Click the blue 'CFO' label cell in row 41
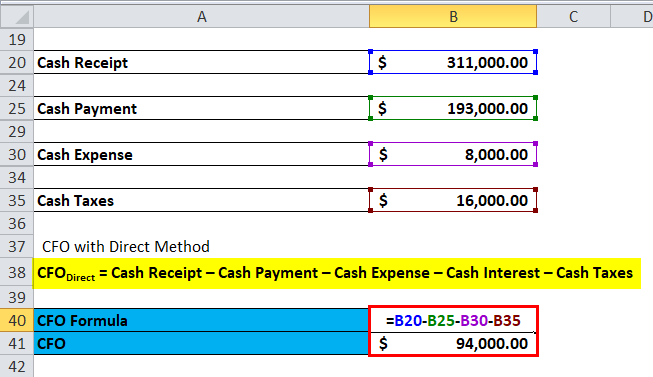 [x=202, y=343]
